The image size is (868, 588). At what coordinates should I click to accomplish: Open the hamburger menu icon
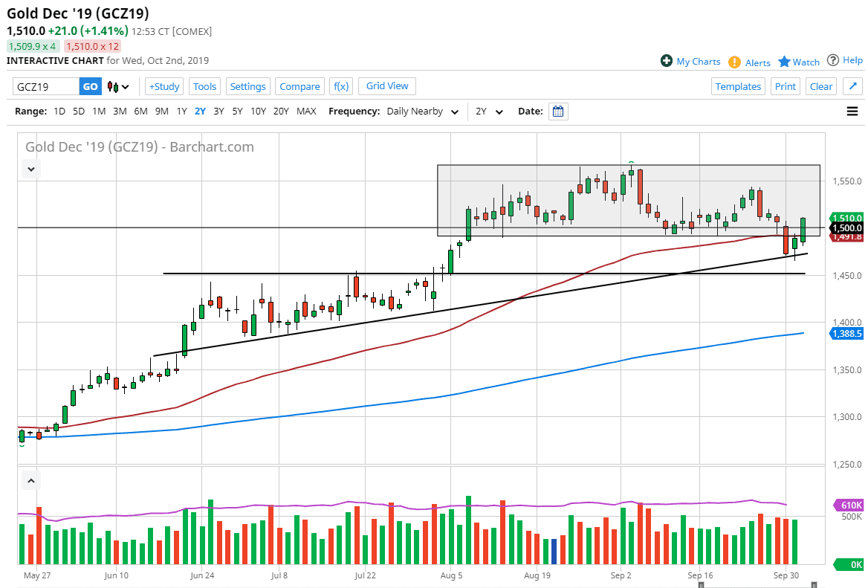coord(852,112)
